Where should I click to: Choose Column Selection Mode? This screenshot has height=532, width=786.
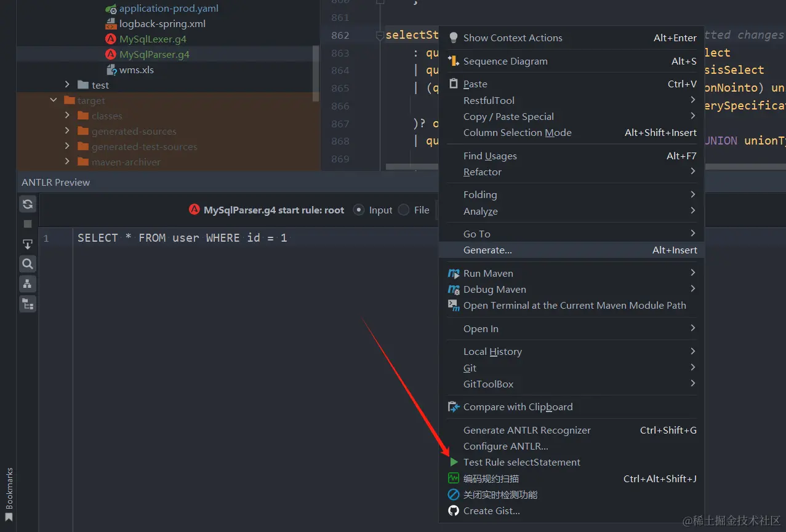click(571, 132)
